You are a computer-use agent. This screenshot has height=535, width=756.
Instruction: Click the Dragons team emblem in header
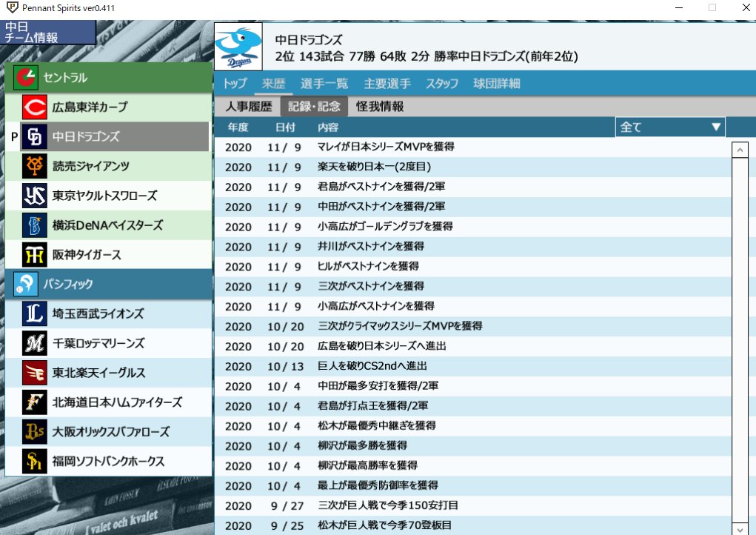pyautogui.click(x=238, y=47)
